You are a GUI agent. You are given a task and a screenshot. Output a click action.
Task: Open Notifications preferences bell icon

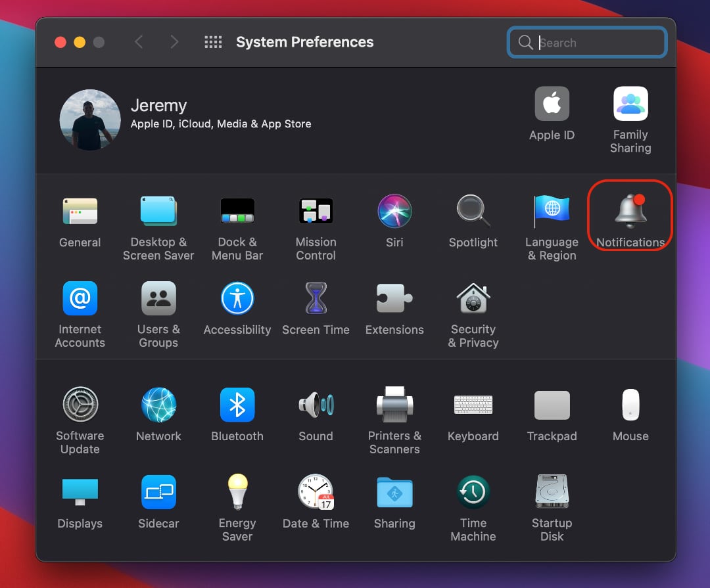pos(630,211)
